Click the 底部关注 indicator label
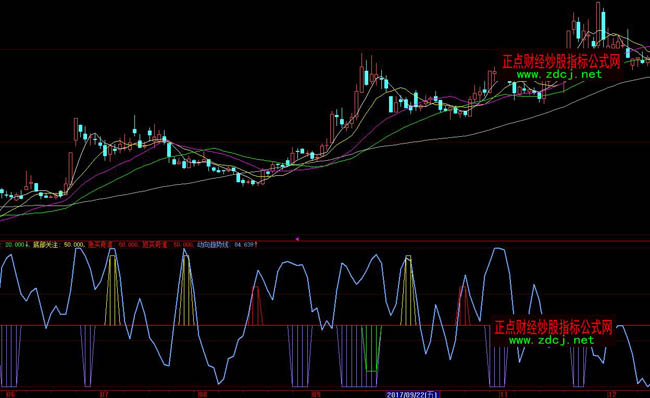 click(x=46, y=245)
